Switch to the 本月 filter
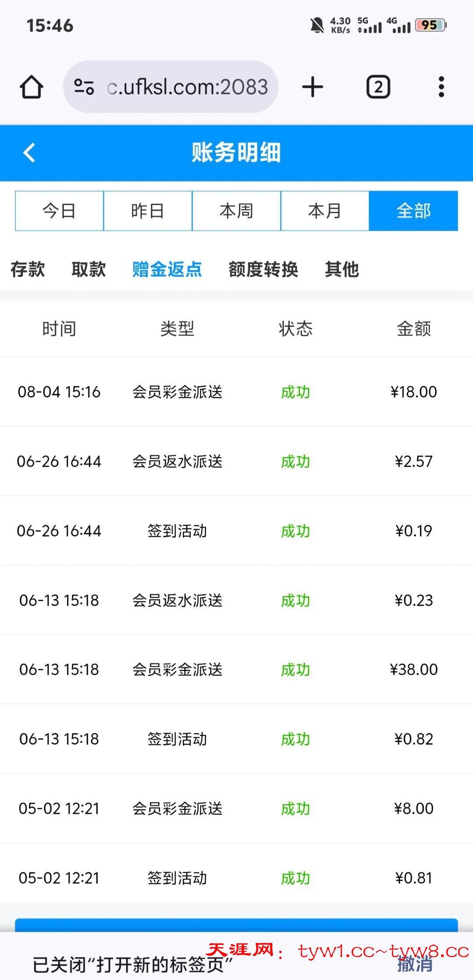This screenshot has height=980, width=473. [x=325, y=211]
